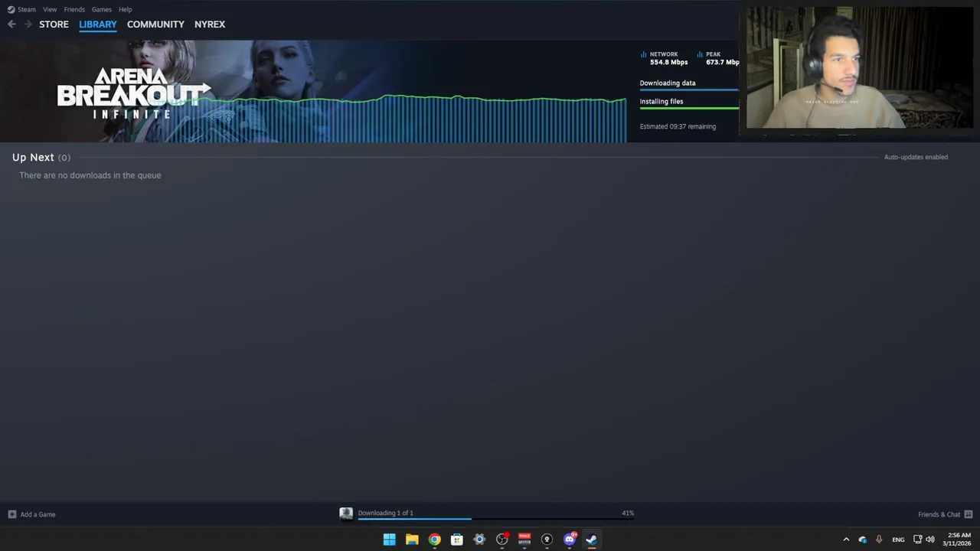Viewport: 980px width, 551px height.
Task: Show hidden system tray icons
Action: click(846, 540)
